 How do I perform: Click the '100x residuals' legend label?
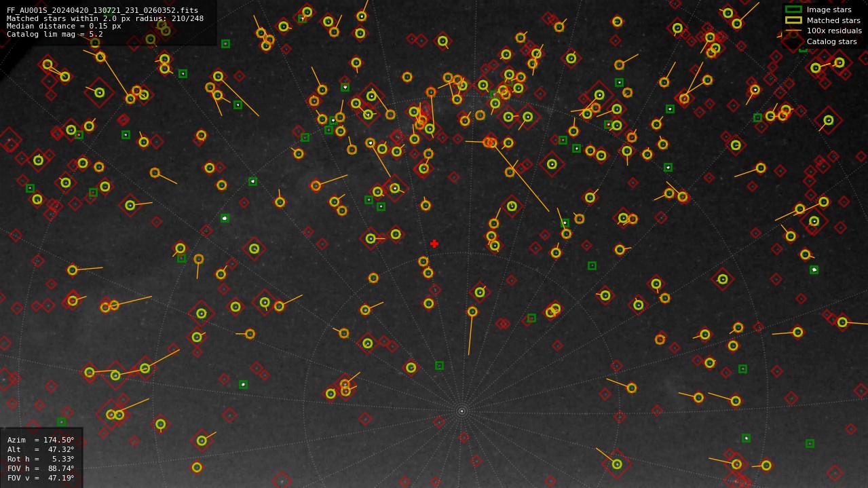pyautogui.click(x=834, y=31)
